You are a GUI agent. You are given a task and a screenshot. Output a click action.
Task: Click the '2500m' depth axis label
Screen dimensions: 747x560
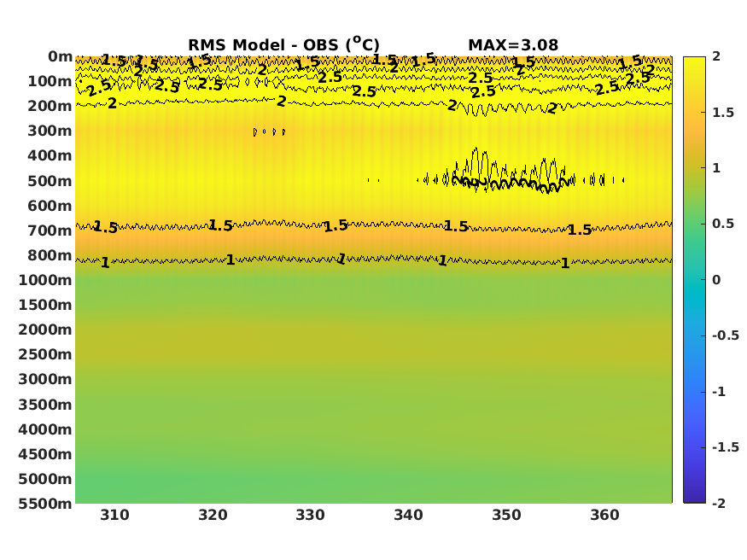[x=45, y=355]
